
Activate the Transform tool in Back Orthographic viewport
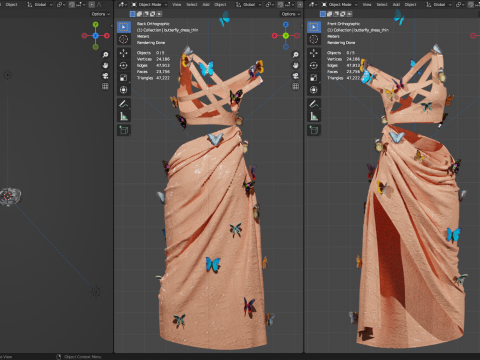[124, 90]
